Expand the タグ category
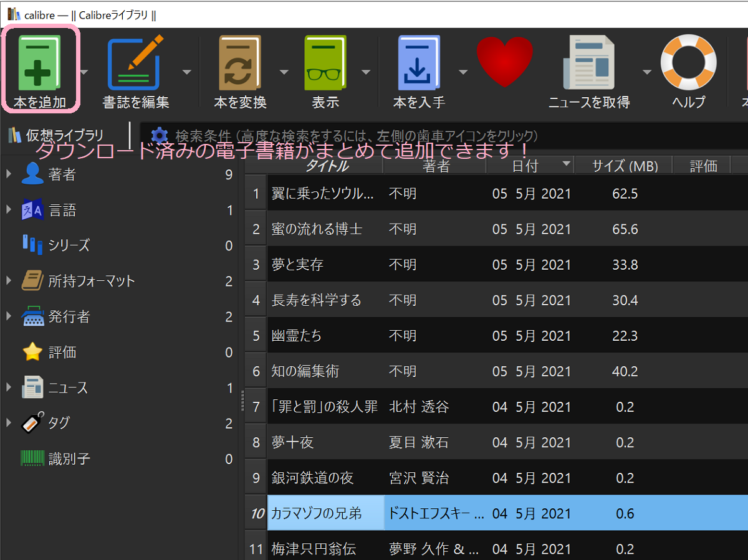The image size is (748, 560). pyautogui.click(x=9, y=423)
